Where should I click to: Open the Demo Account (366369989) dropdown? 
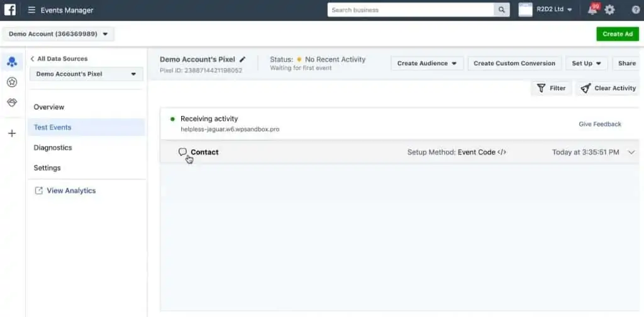pos(58,34)
